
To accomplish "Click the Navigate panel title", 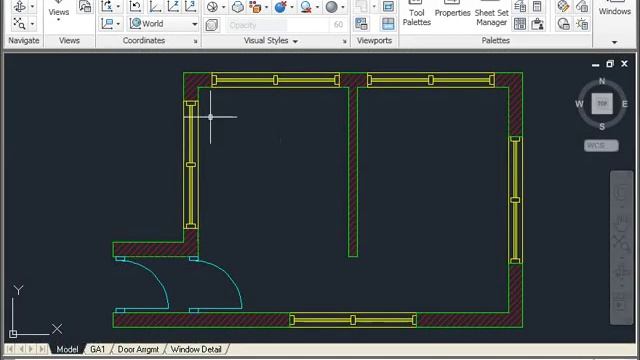I will click(24, 40).
